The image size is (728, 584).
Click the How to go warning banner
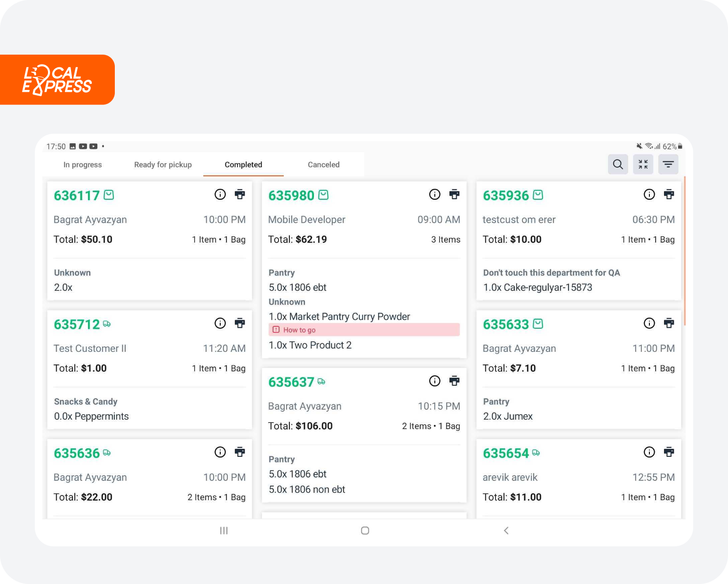tap(364, 330)
